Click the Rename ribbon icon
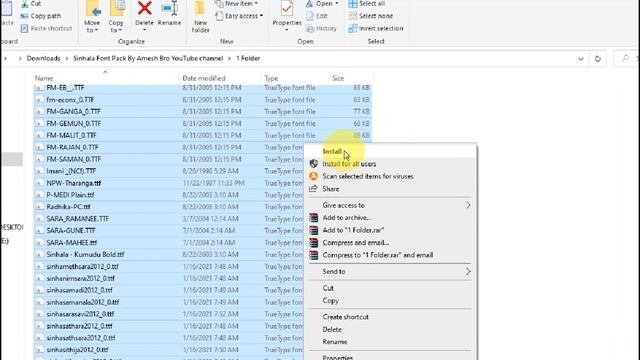 coord(169,8)
